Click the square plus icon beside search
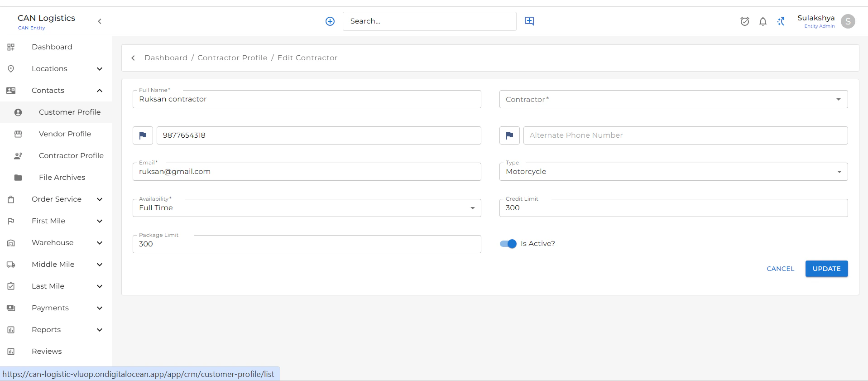The image size is (868, 381). coord(529,21)
